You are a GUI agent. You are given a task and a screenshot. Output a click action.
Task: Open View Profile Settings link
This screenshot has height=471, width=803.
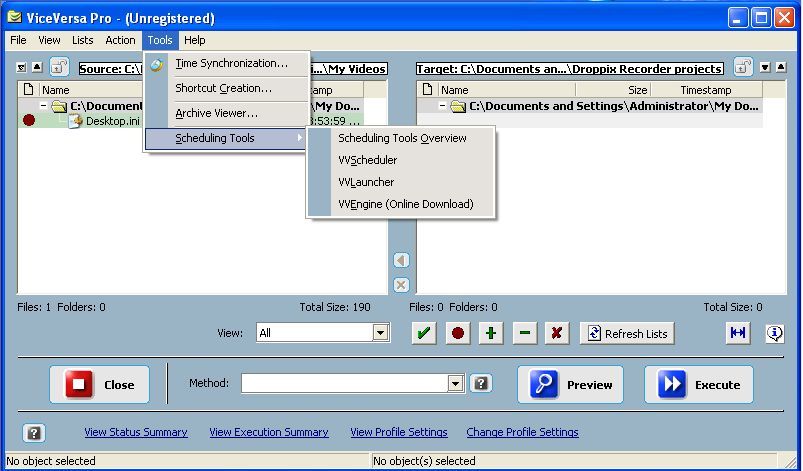point(399,432)
